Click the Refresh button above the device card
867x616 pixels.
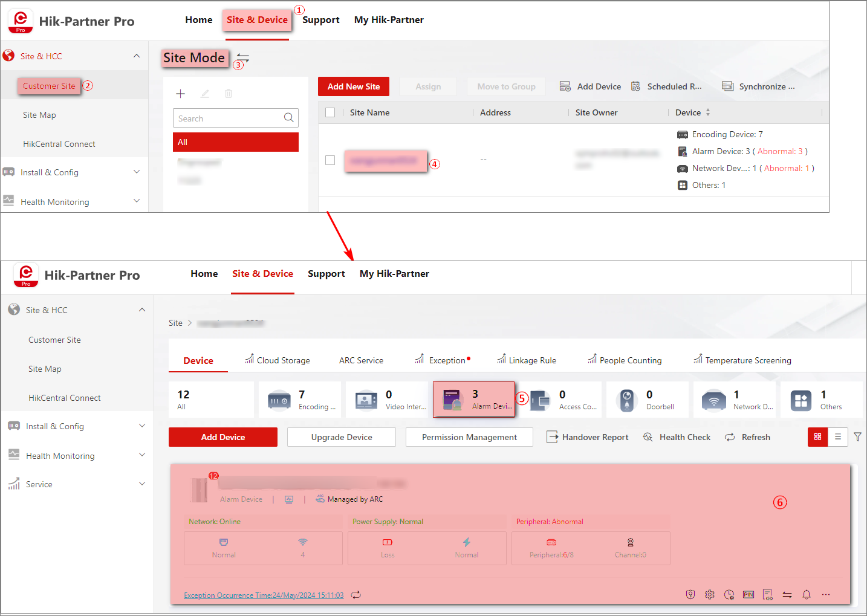(747, 437)
